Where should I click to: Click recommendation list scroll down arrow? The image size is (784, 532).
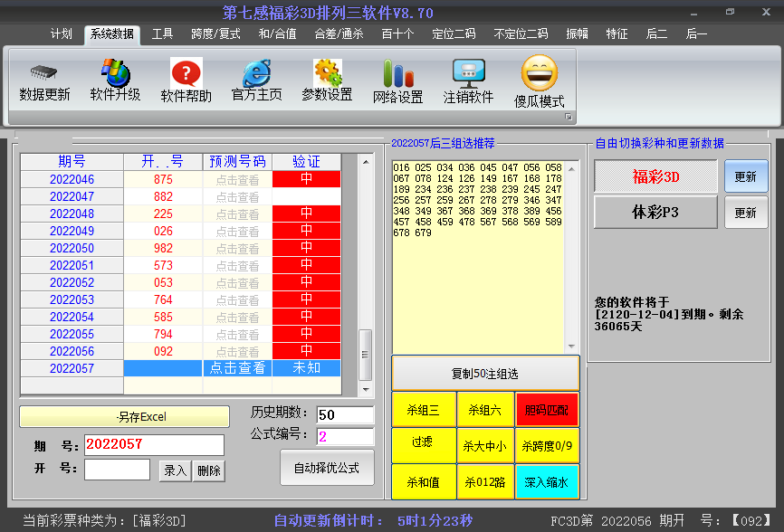coord(571,347)
